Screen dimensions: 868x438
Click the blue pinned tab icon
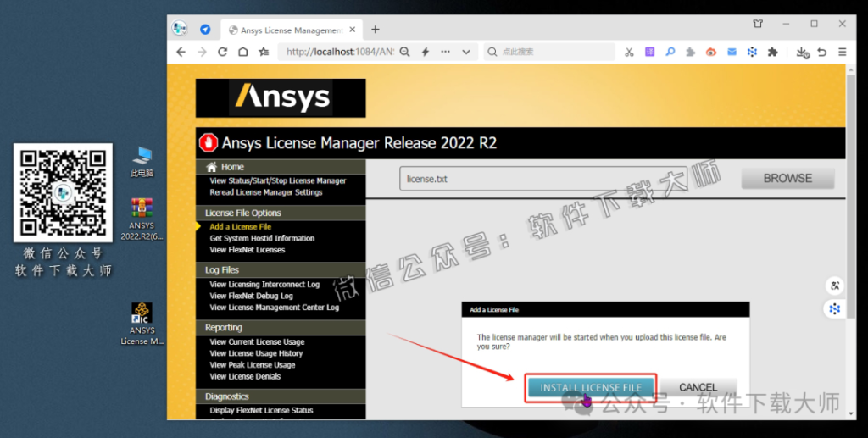coord(205,30)
